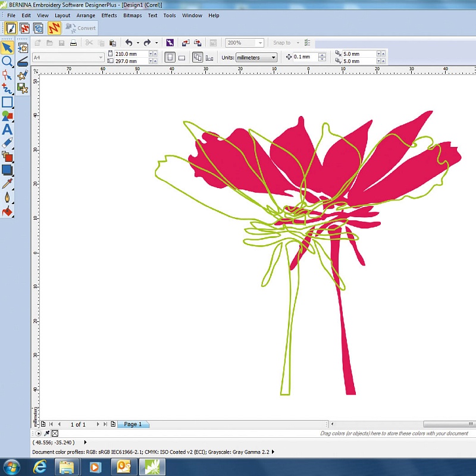Click the no-color swatch in palette bar
This screenshot has height=476, width=476.
point(55,434)
